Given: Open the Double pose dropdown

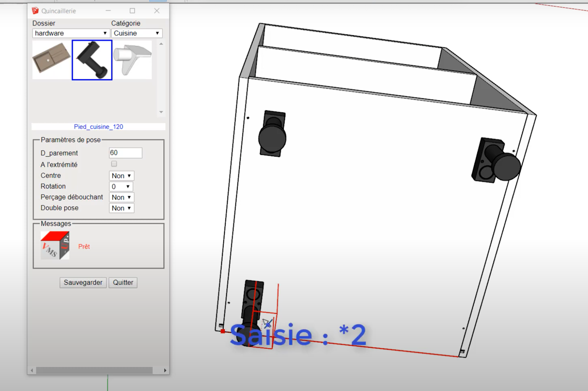Looking at the screenshot, I should [x=122, y=208].
